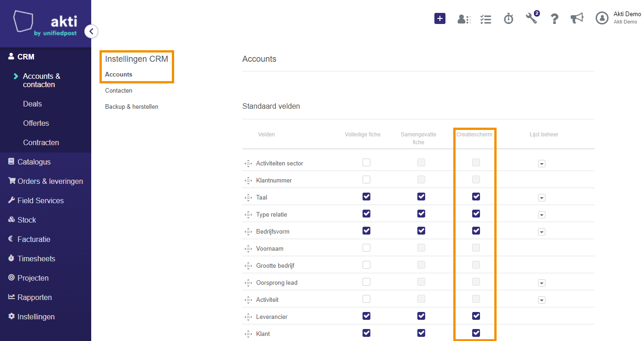
Task: Grab the drag handle of Activiteiten sector
Action: pos(248,164)
